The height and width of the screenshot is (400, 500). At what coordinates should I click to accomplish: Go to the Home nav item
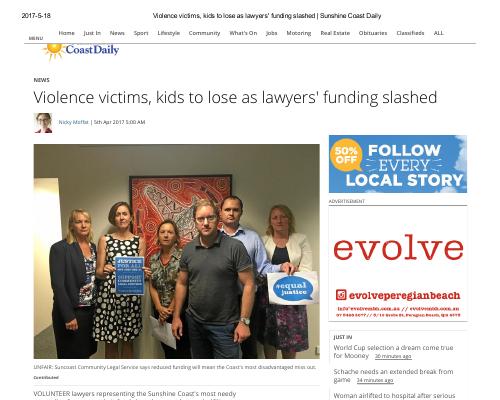pos(66,33)
